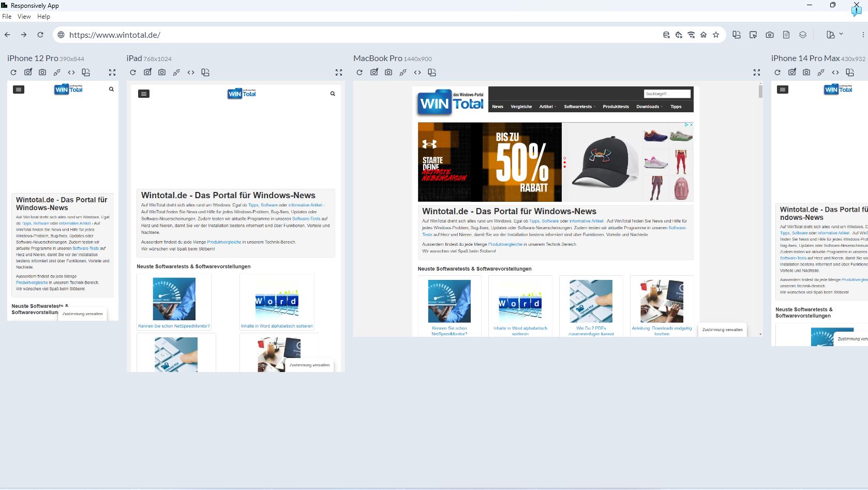Open devtools for iPad

191,72
